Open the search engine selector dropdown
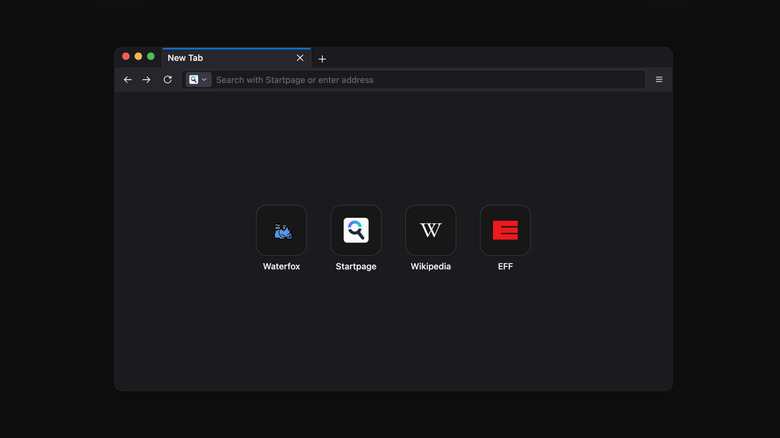This screenshot has width=780, height=438. pos(198,80)
